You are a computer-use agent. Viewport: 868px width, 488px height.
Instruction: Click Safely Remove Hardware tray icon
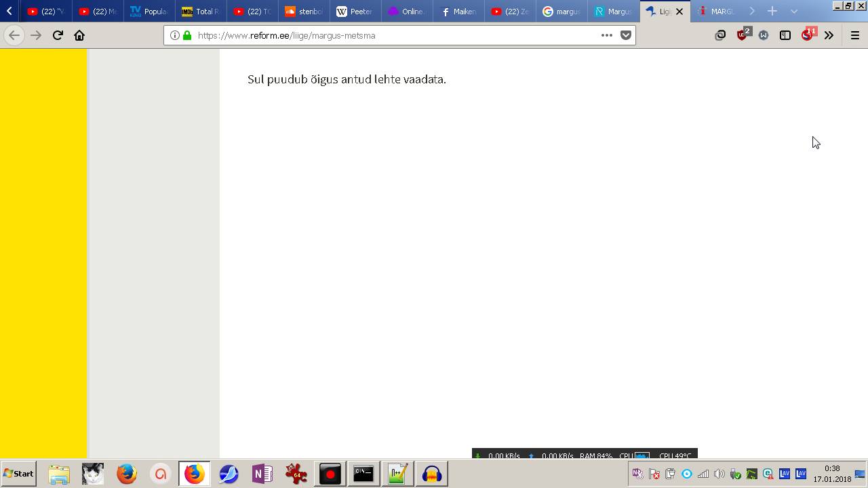(736, 474)
